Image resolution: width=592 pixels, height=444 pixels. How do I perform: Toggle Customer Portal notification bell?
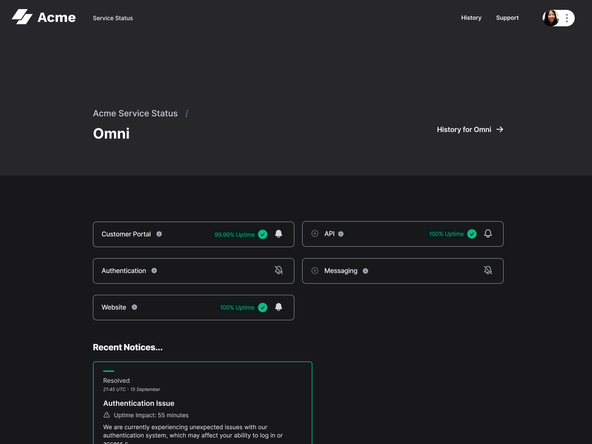click(279, 234)
